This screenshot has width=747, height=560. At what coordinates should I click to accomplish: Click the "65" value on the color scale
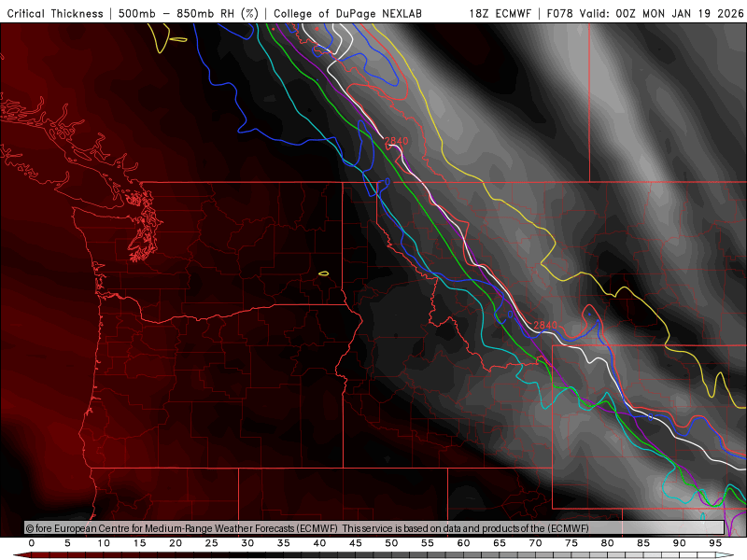coord(500,543)
